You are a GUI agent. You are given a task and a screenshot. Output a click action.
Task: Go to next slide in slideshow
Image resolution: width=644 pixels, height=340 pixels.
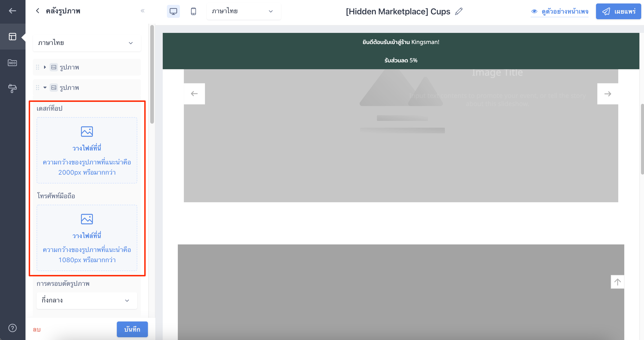tap(608, 94)
